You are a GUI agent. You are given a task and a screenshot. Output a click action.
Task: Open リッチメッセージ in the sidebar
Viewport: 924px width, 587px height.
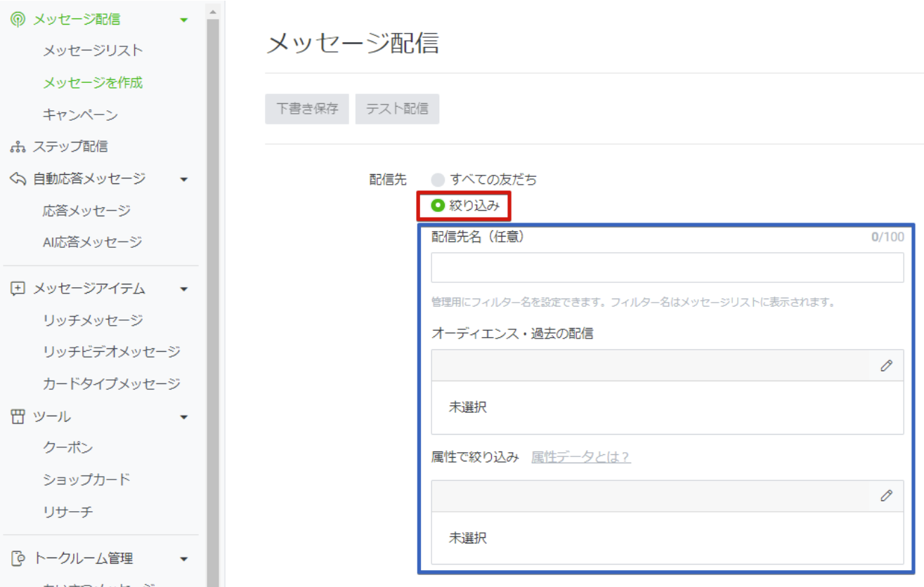[93, 320]
